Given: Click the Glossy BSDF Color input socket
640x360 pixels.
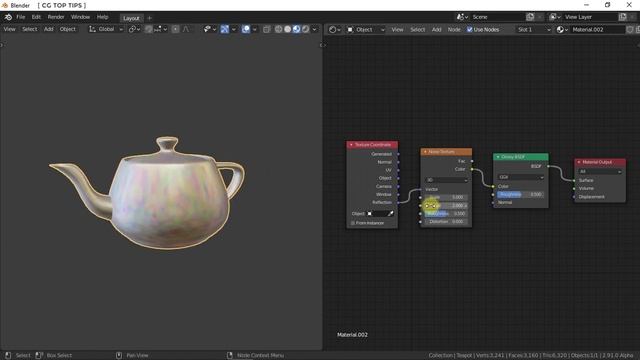Looking at the screenshot, I should pyautogui.click(x=493, y=186).
